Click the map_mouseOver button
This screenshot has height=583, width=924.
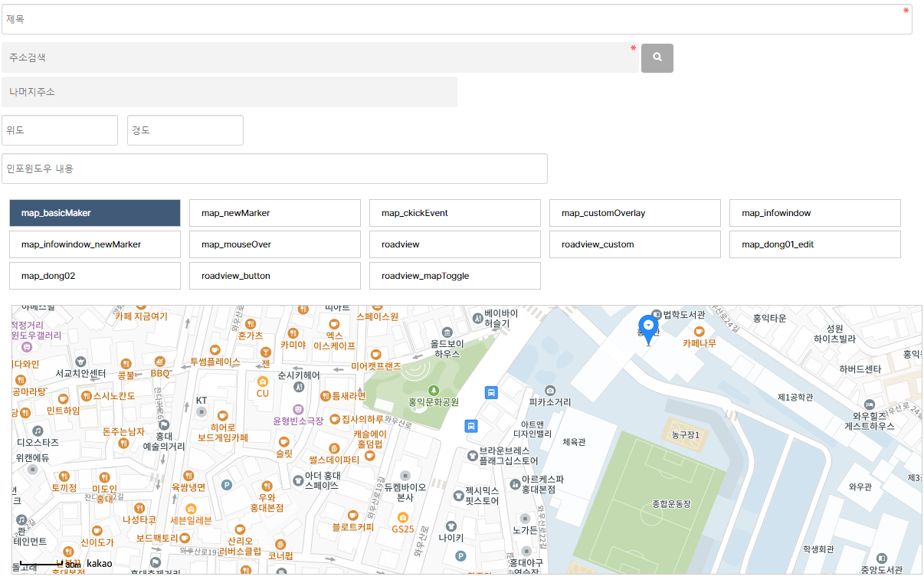click(274, 244)
